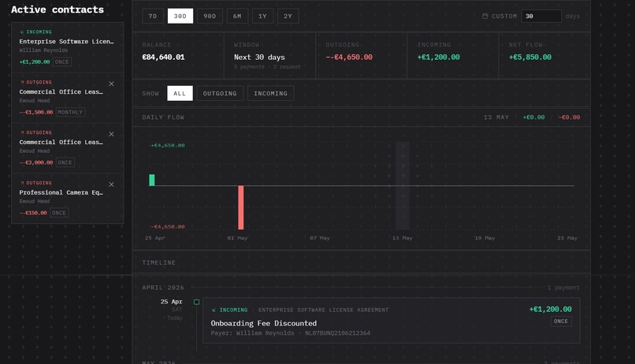Open the monthly Commercial Office Lease card

[x=68, y=98]
